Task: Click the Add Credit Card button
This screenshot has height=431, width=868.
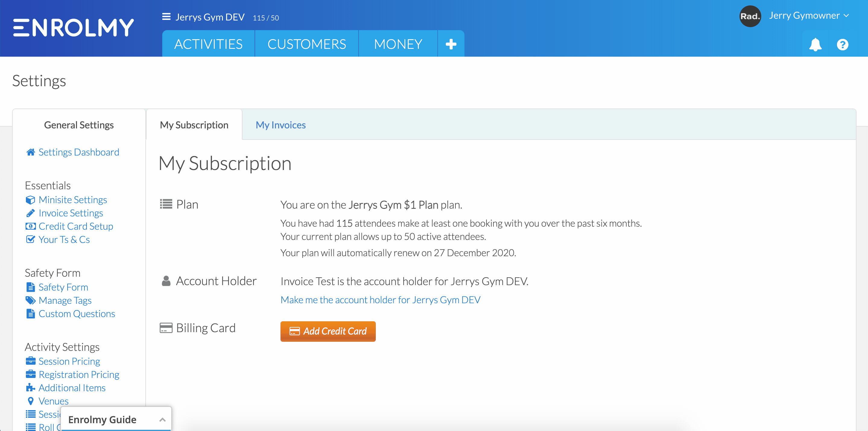Action: (x=328, y=331)
